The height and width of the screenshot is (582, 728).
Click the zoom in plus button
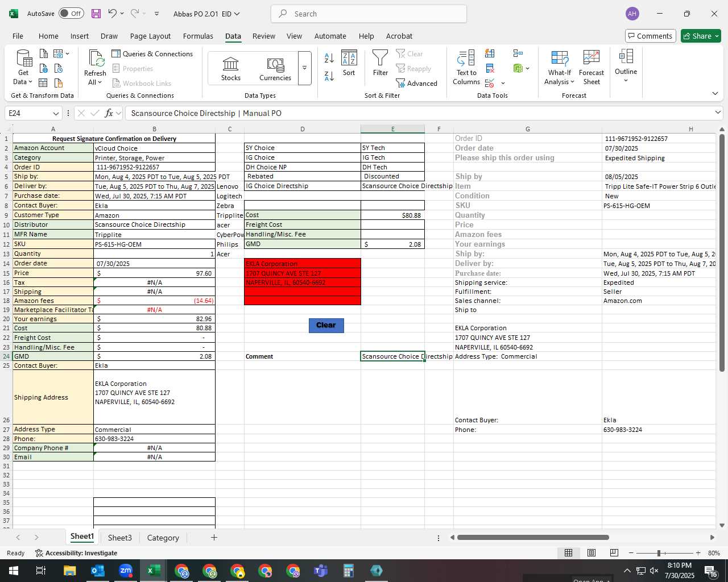(698, 553)
